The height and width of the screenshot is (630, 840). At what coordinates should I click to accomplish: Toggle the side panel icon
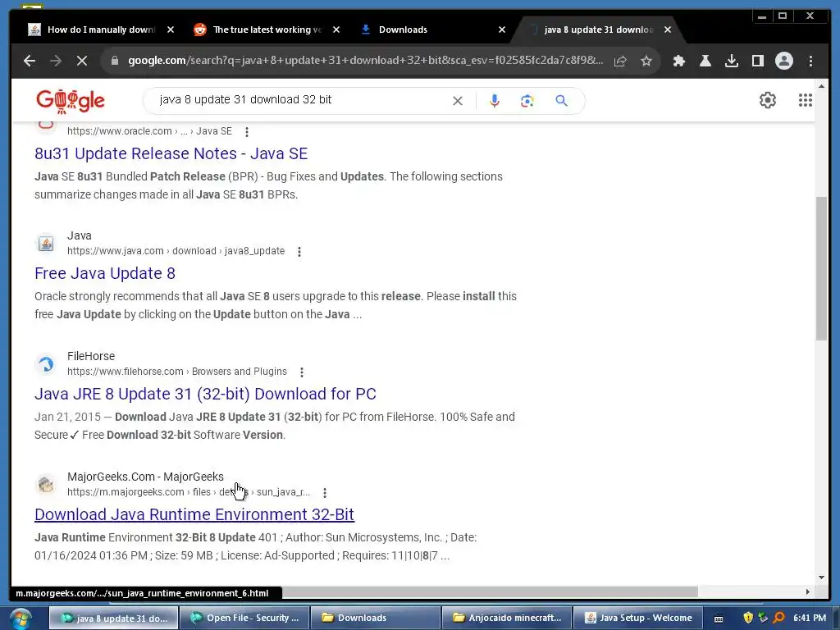[757, 61]
